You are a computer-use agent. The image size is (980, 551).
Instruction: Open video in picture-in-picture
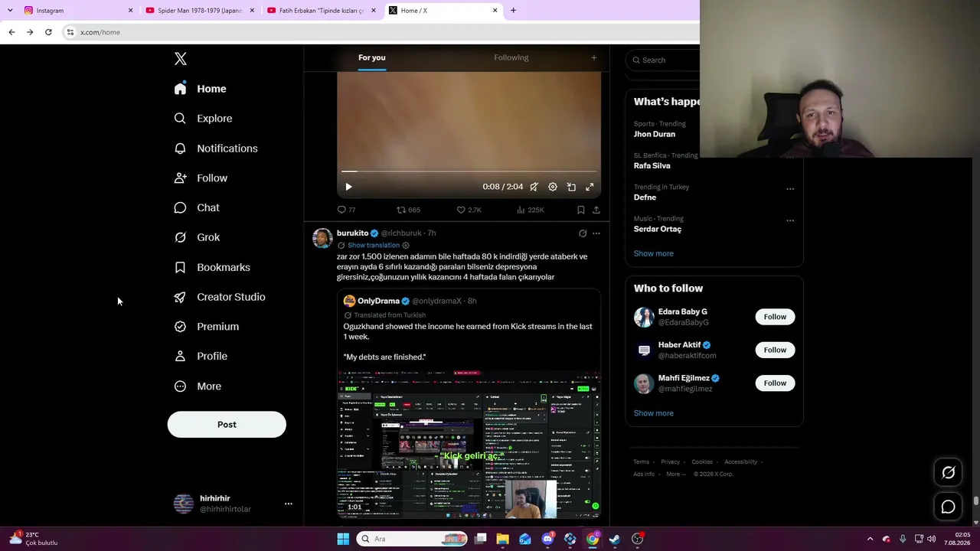(x=571, y=187)
